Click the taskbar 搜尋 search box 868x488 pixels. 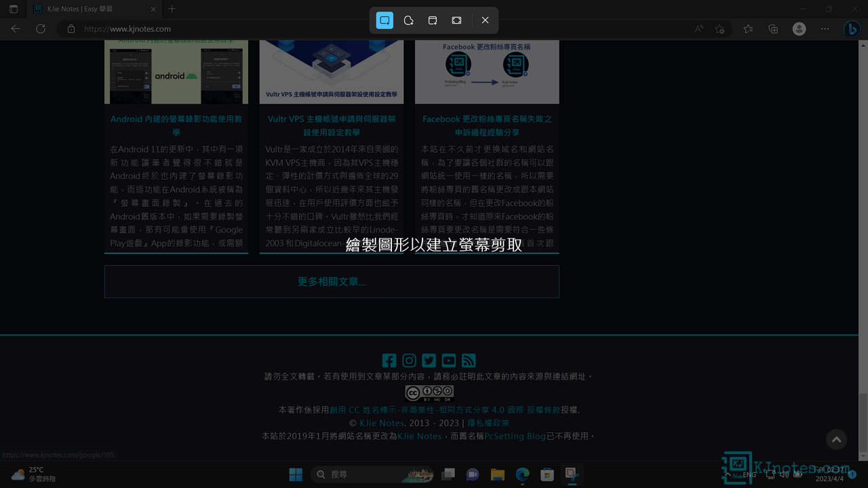(373, 474)
